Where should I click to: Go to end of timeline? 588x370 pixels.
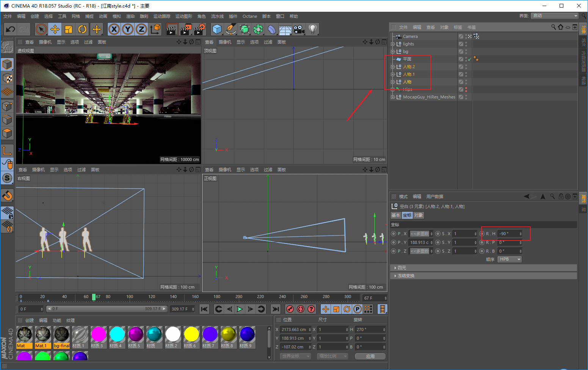tap(276, 309)
